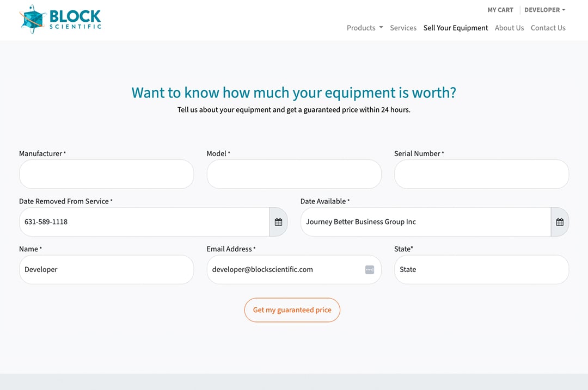This screenshot has height=390, width=588.
Task: Open the MY CART link
Action: (500, 10)
